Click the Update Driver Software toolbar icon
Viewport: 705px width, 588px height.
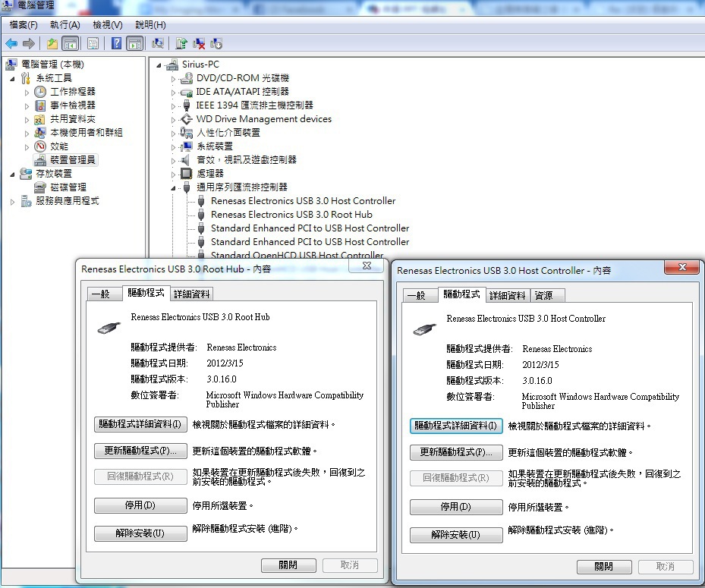pyautogui.click(x=181, y=43)
